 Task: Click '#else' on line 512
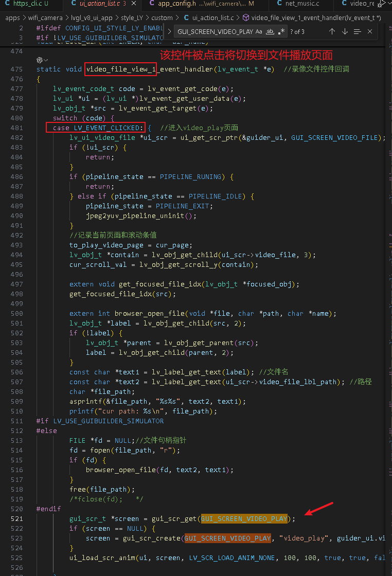(x=47, y=430)
